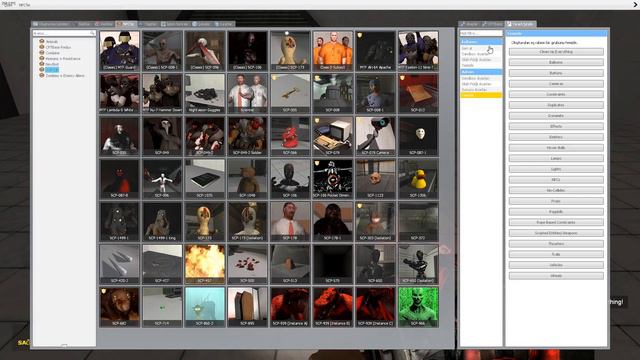640x360 pixels.
Task: Click the Clean Up Everything button
Action: tap(556, 52)
